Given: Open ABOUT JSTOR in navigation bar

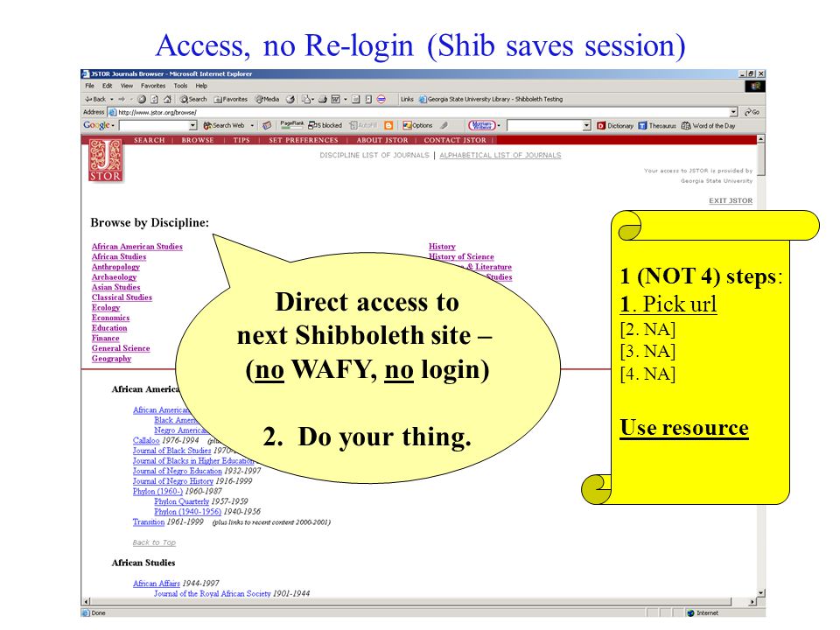Looking at the screenshot, I should click(382, 140).
